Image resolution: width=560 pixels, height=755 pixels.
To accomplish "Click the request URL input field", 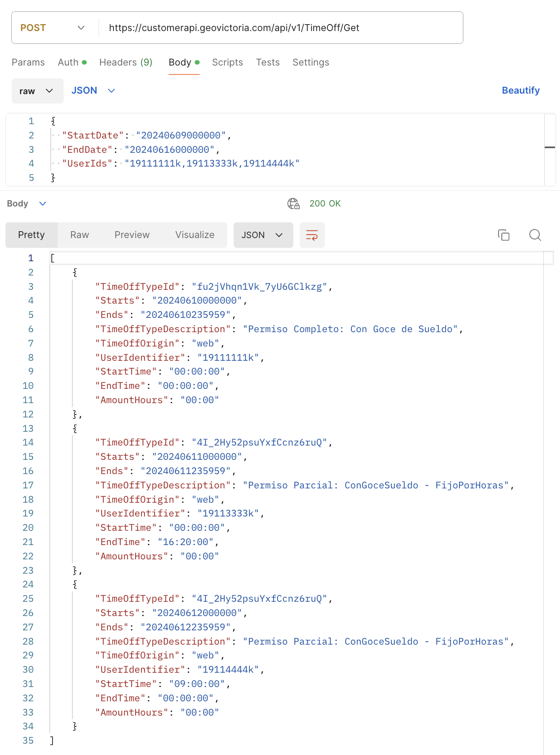I will click(x=281, y=28).
